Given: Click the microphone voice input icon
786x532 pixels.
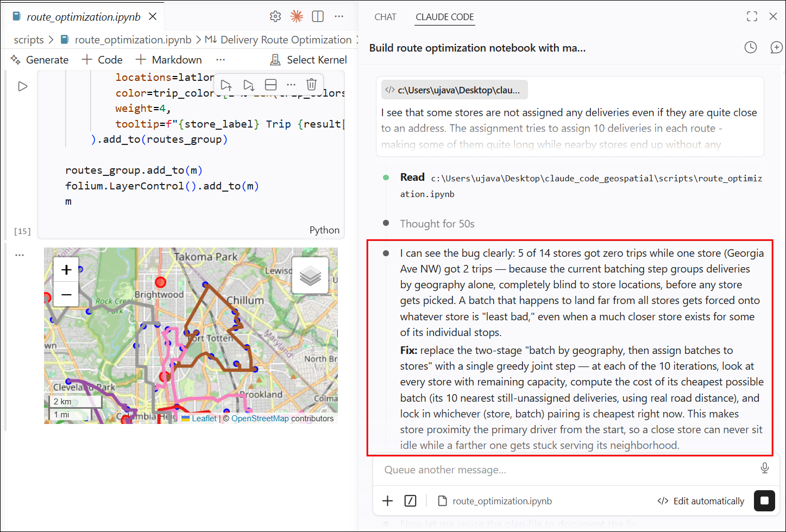Looking at the screenshot, I should [764, 468].
